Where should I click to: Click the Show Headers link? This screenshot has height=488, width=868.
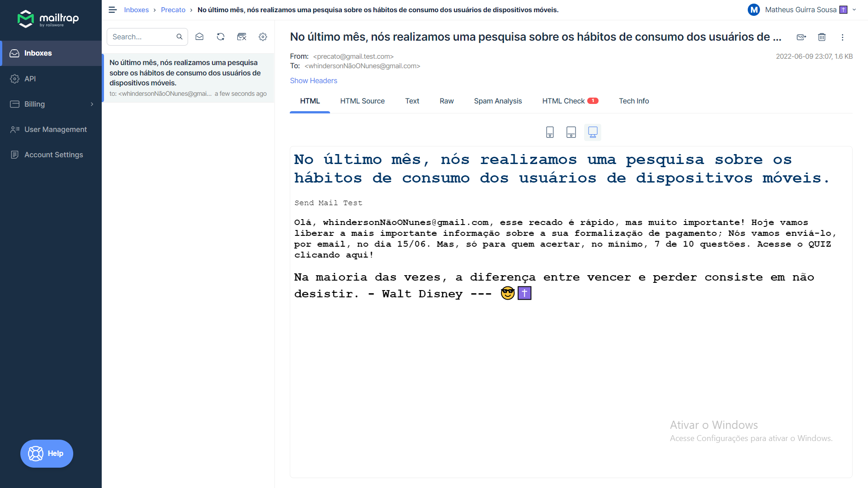pos(313,80)
